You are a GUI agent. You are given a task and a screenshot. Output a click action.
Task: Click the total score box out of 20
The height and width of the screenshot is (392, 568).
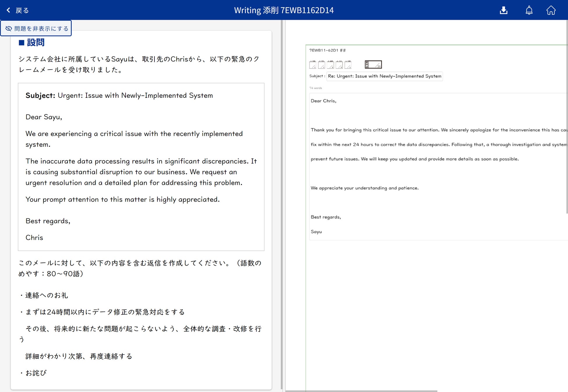coord(373,64)
